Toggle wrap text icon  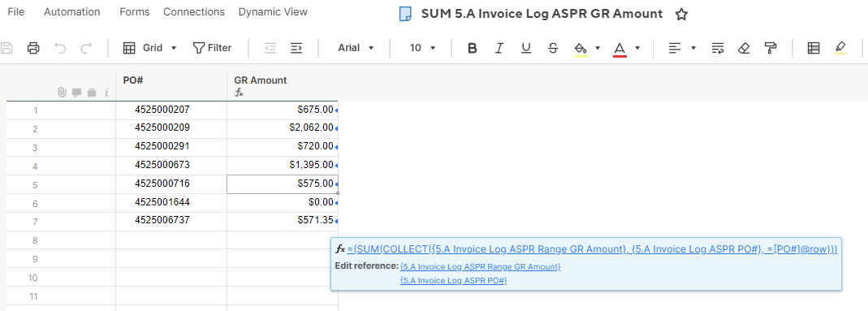coord(718,48)
